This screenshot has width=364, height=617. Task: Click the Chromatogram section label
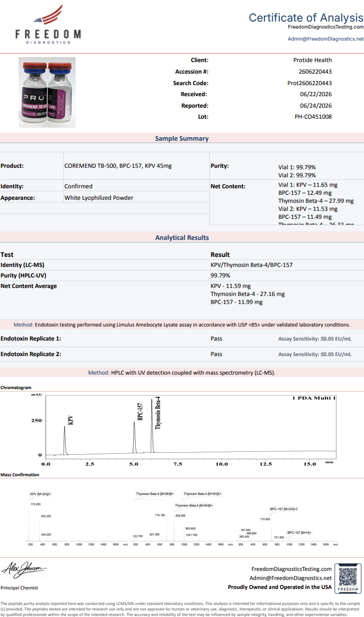point(16,388)
